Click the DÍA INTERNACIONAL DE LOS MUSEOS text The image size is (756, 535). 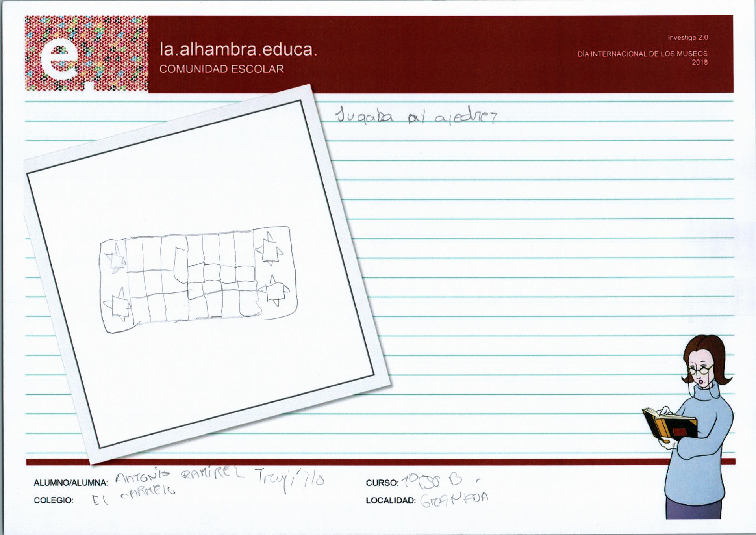pyautogui.click(x=642, y=54)
